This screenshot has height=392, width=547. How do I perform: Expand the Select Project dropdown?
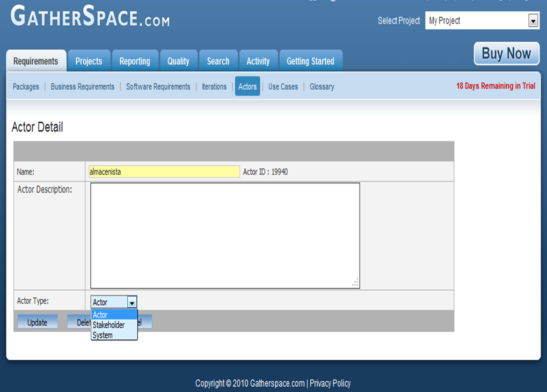click(482, 21)
